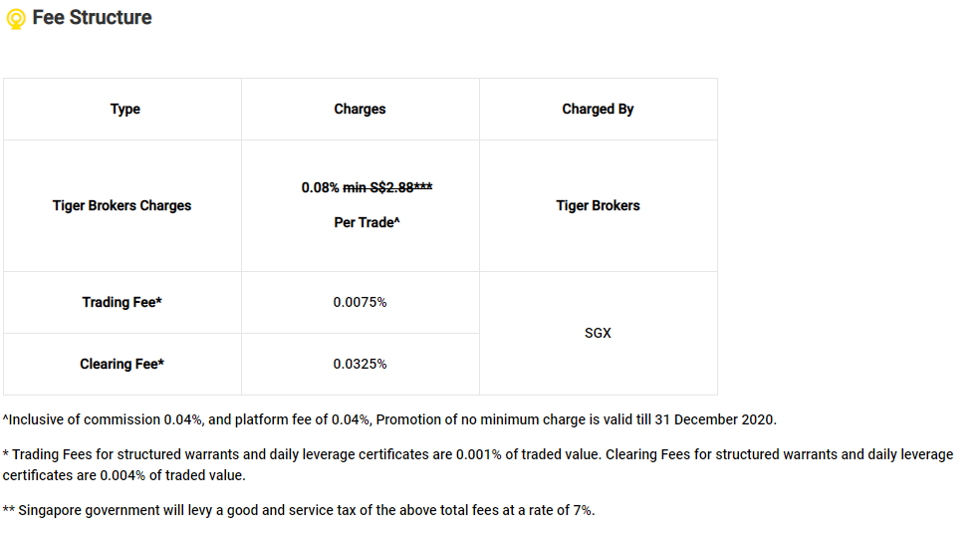Click the 31 December 2020 promotion date text

click(715, 419)
